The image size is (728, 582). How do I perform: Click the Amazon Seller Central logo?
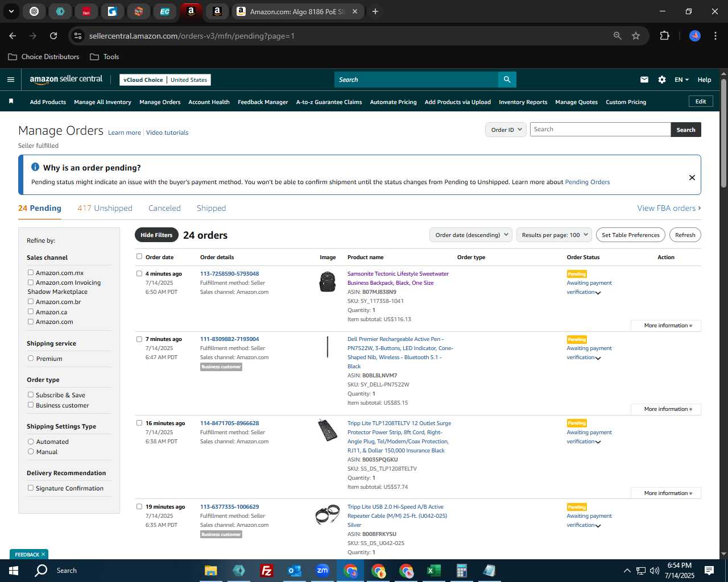click(66, 80)
